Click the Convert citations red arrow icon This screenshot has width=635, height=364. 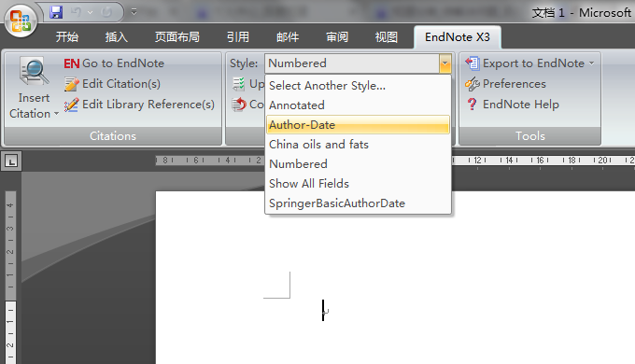tap(238, 105)
